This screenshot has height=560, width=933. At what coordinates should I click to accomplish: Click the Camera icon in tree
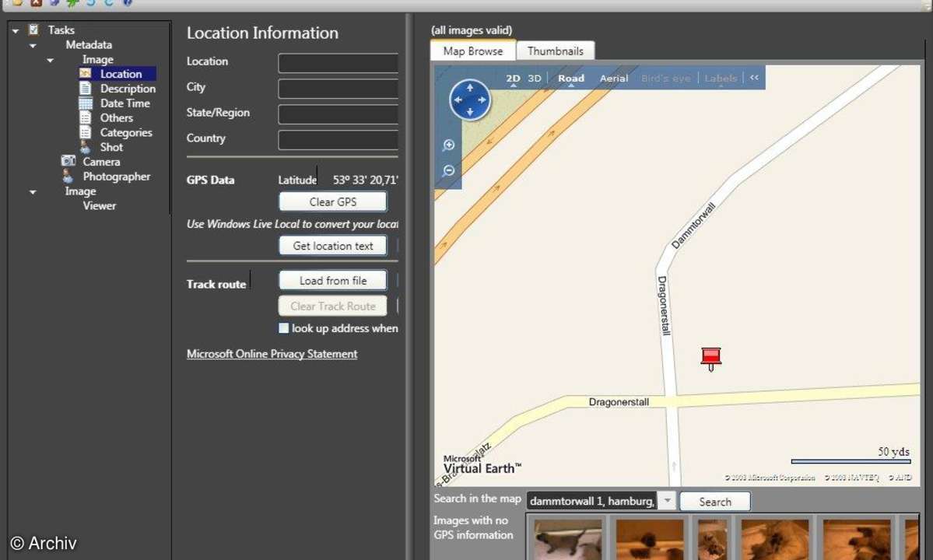(68, 161)
